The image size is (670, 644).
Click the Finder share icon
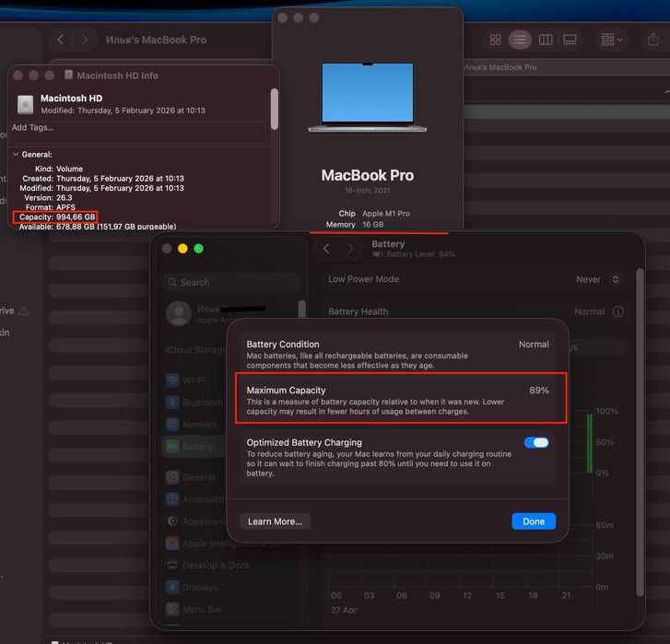pyautogui.click(x=652, y=40)
